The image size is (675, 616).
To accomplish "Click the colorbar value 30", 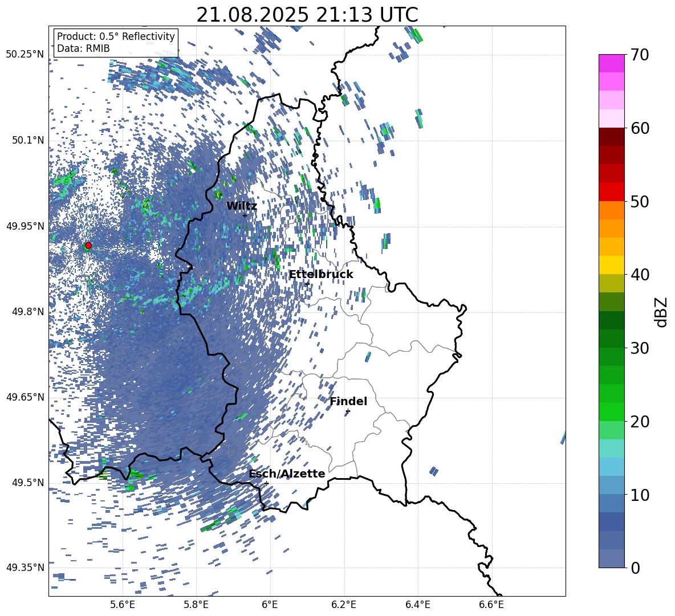I will 640,348.
